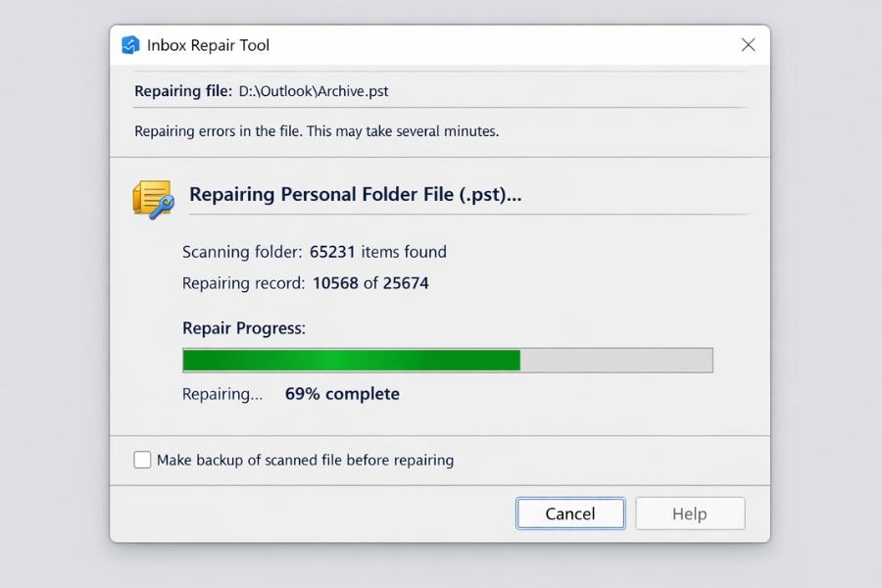
Task: Cancel the repair operation
Action: tap(570, 514)
